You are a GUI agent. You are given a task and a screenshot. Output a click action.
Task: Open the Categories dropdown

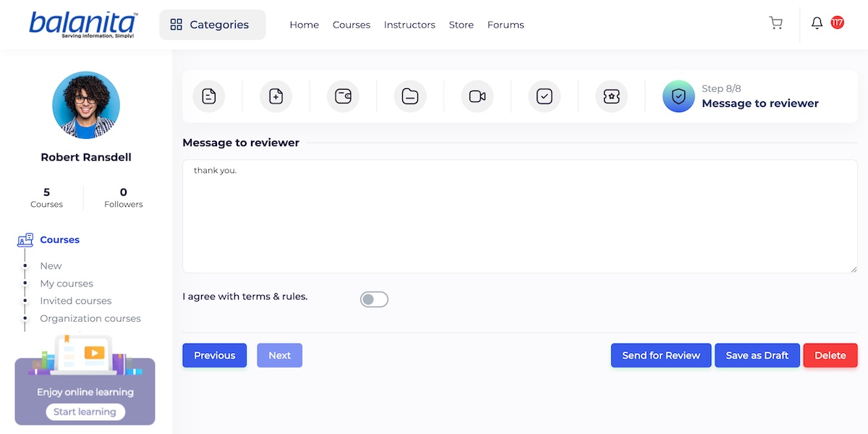212,25
